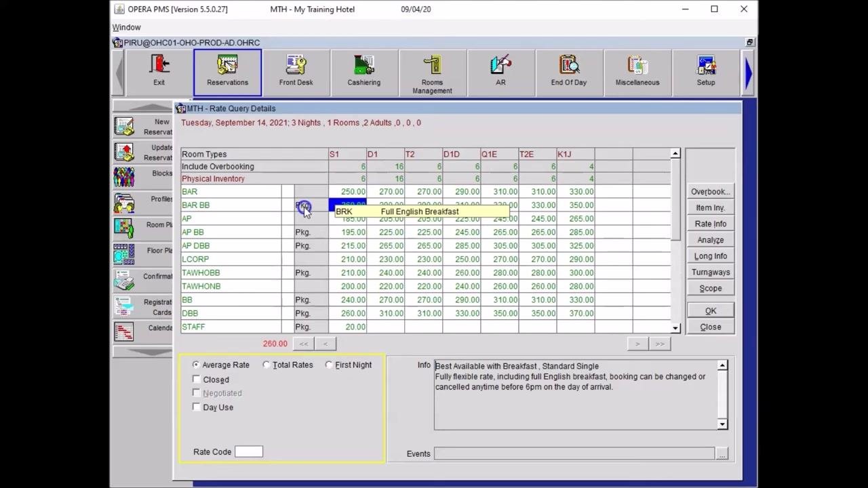Click the Long Info button
Viewport: 868px width, 488px height.
(x=710, y=256)
